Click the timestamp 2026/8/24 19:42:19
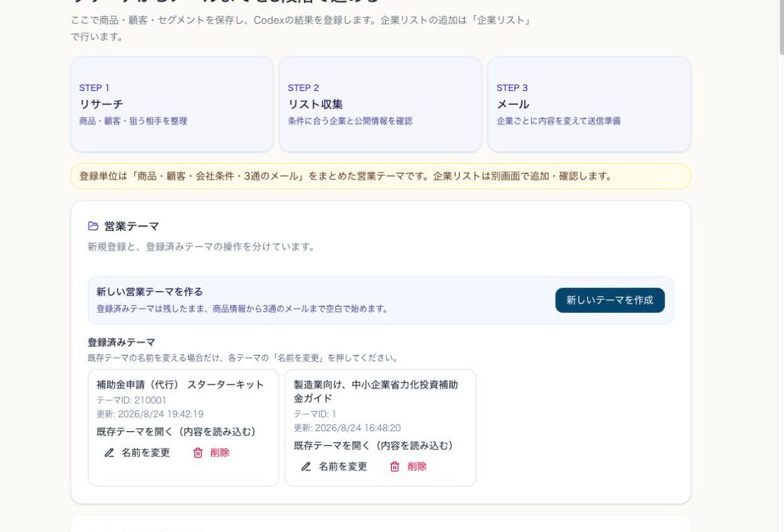 160,414
